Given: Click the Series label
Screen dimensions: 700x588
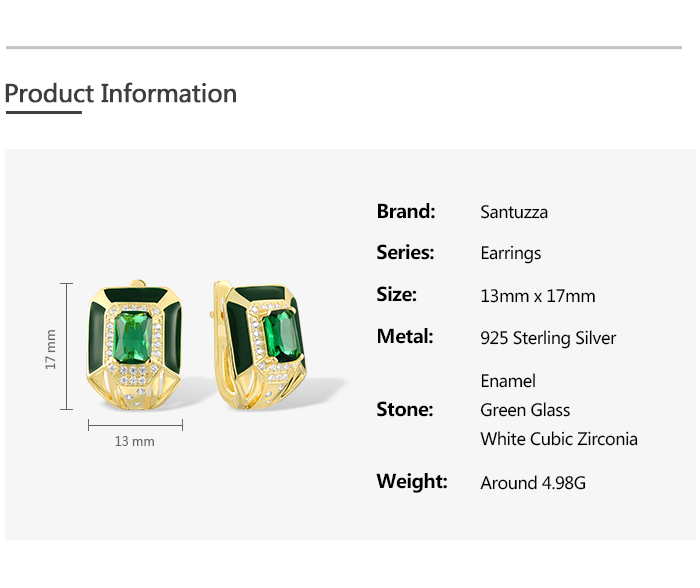Looking at the screenshot, I should (x=405, y=253).
